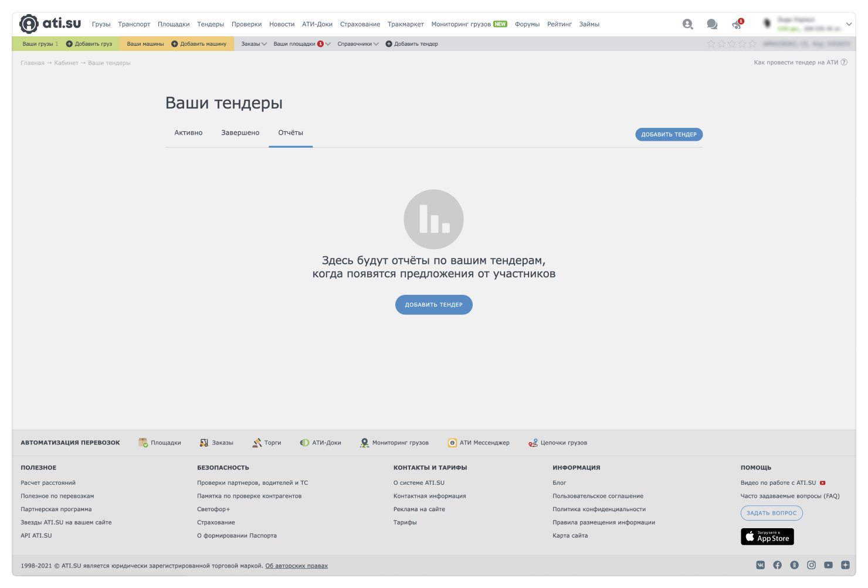Screen dimensions: 868x588
Task: Expand the Ваши площадки dropdown
Action: pyautogui.click(x=301, y=44)
